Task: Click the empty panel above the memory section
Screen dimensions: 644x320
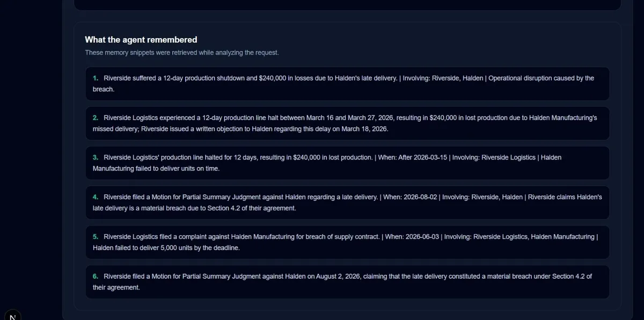Action: 347,4
